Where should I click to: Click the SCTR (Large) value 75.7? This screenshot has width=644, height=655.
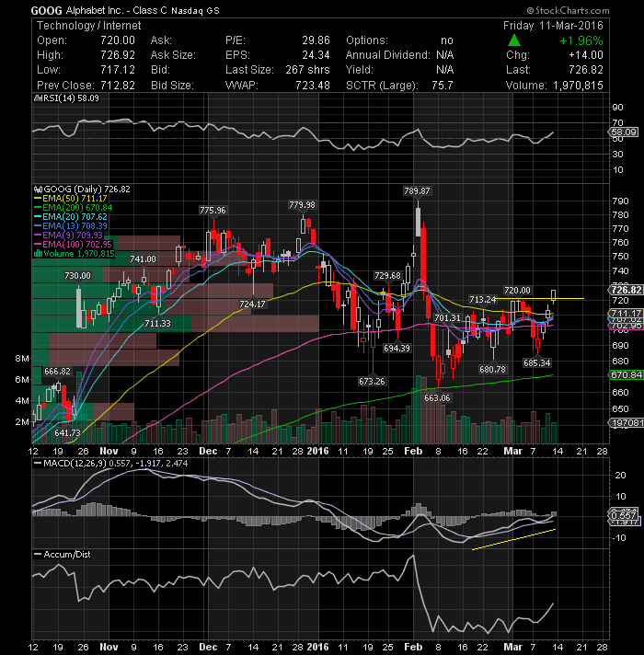click(x=443, y=86)
